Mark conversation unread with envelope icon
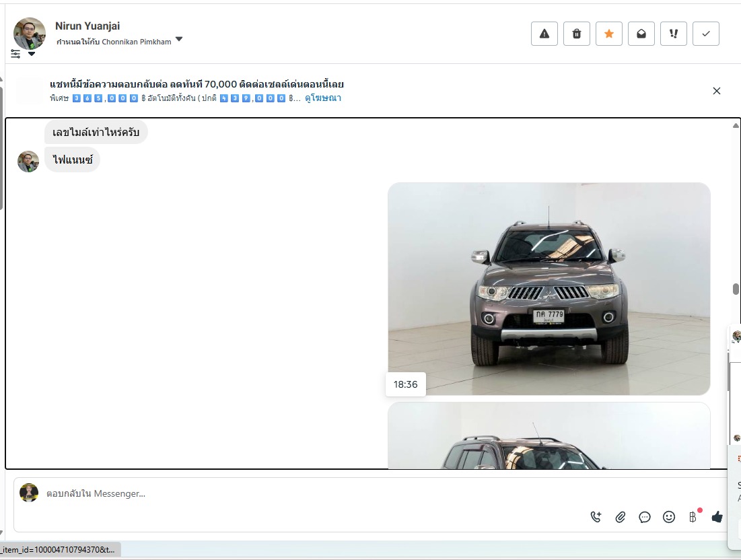Screen dimensions: 741x560 [x=641, y=34]
